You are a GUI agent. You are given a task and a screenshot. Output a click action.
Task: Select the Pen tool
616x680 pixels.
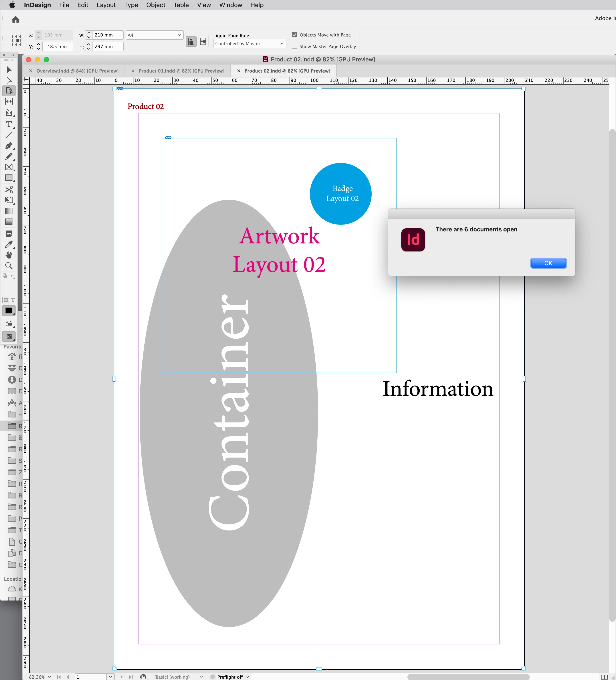(9, 146)
